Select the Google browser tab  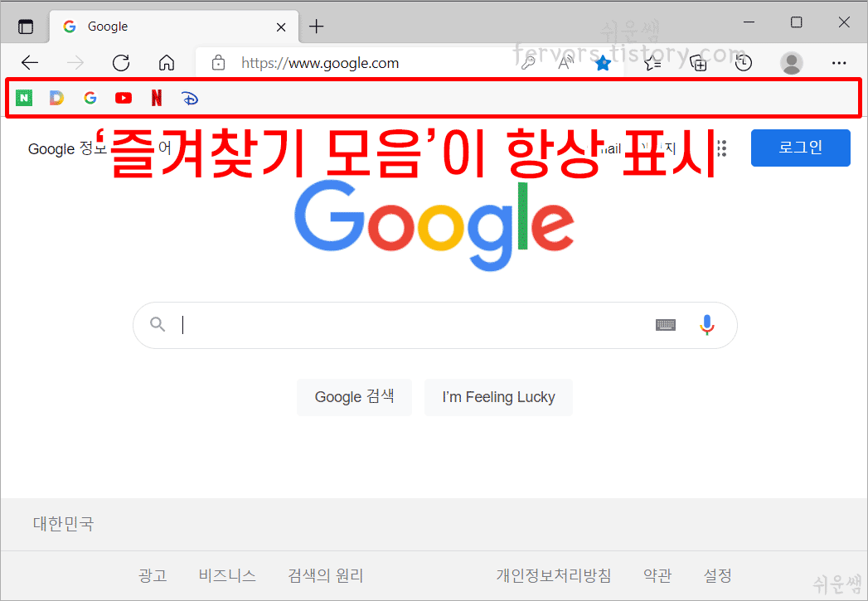coord(174,26)
